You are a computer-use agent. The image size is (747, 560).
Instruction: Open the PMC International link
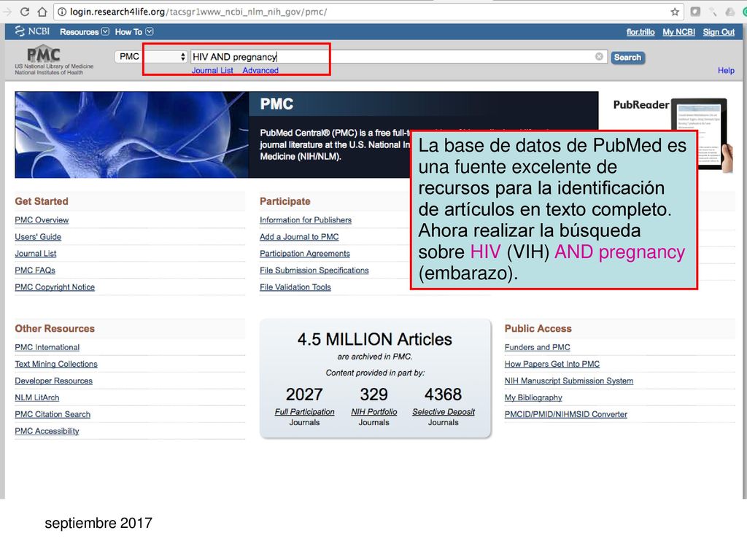coord(47,347)
